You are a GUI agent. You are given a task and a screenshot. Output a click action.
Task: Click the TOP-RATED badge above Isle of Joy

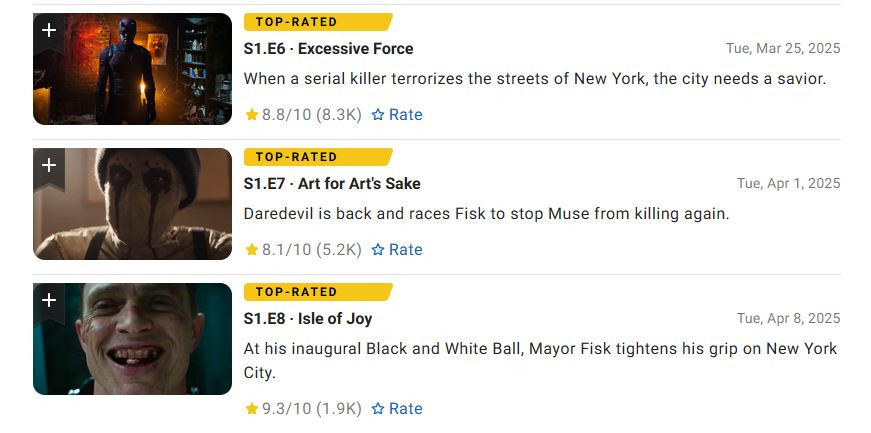318,292
